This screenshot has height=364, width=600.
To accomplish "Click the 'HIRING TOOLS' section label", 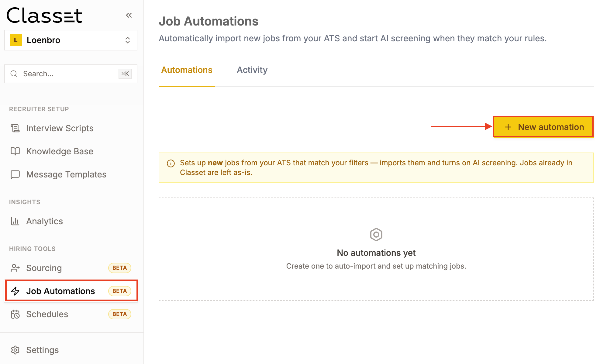I will tap(32, 249).
